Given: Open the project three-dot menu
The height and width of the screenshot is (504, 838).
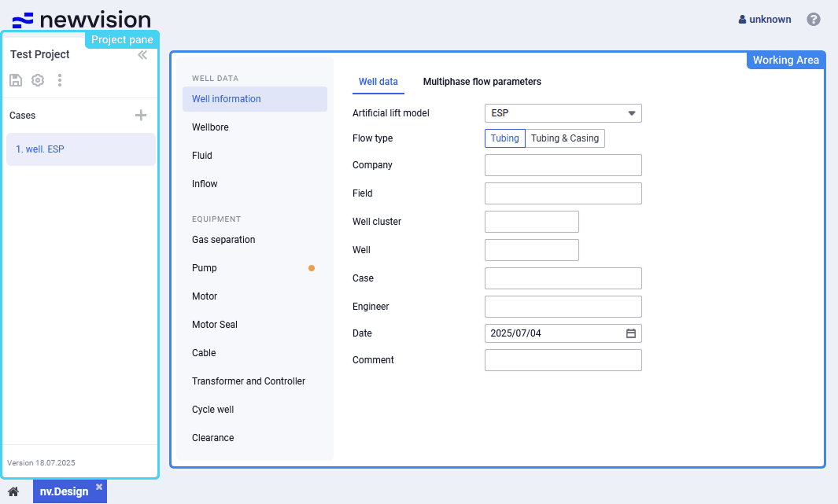Looking at the screenshot, I should point(60,80).
